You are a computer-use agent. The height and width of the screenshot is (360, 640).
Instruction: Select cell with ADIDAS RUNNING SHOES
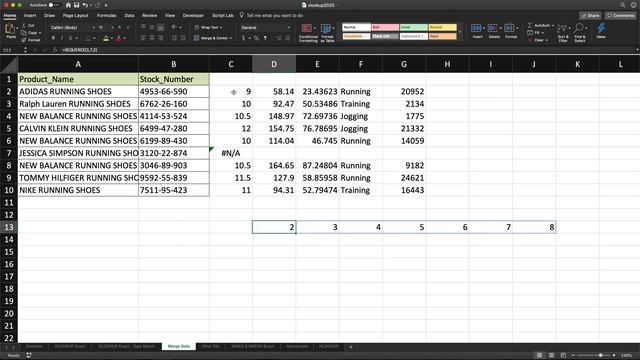click(78, 91)
